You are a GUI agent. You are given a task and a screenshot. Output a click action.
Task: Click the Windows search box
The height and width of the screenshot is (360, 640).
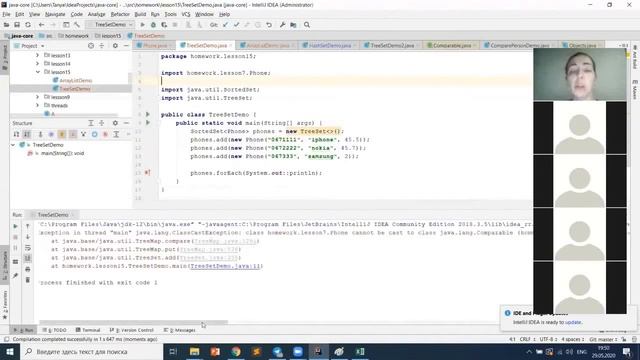pyautogui.click(x=92, y=351)
